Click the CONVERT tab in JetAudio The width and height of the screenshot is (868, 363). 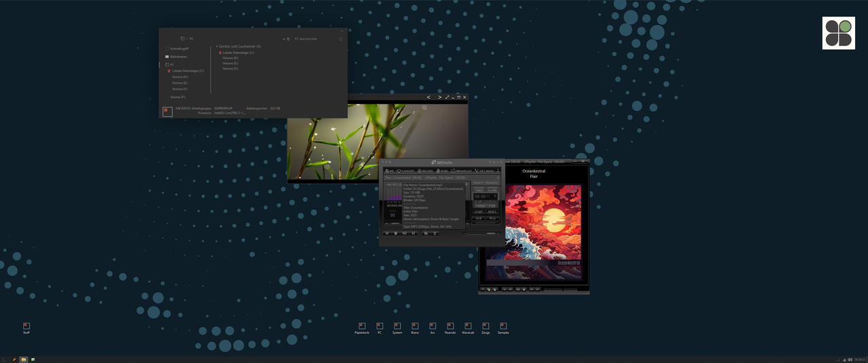click(x=406, y=171)
